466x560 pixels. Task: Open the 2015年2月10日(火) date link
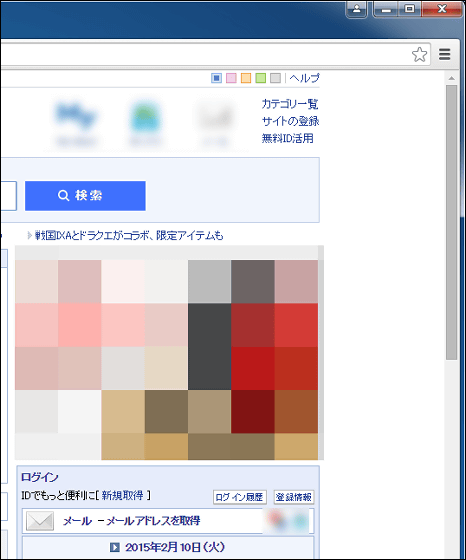175,547
